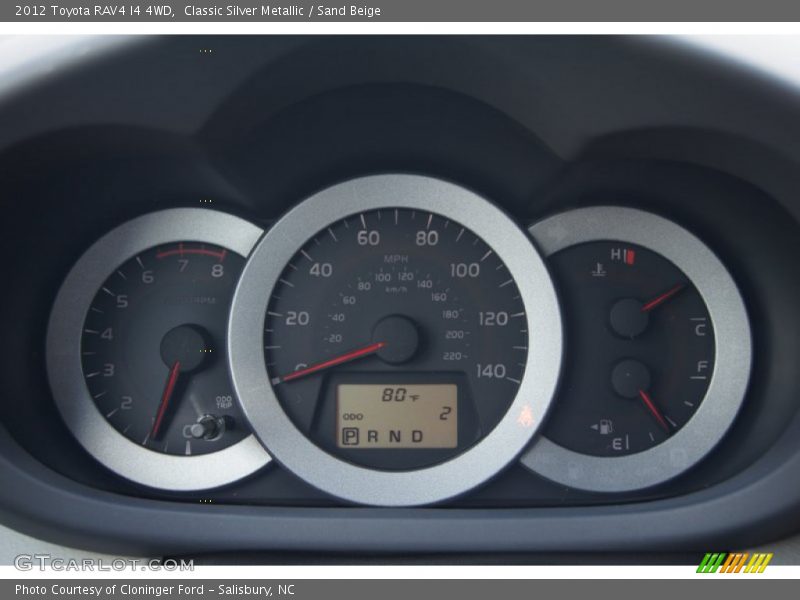
Task: Click the E empty mark on fuel gauge
Action: [617, 444]
